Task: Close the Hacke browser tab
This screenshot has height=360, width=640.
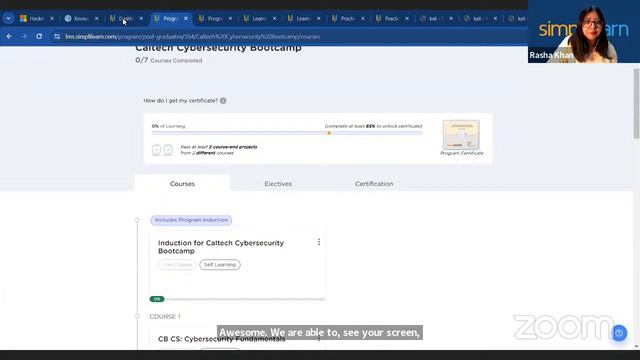Action: tap(52, 18)
